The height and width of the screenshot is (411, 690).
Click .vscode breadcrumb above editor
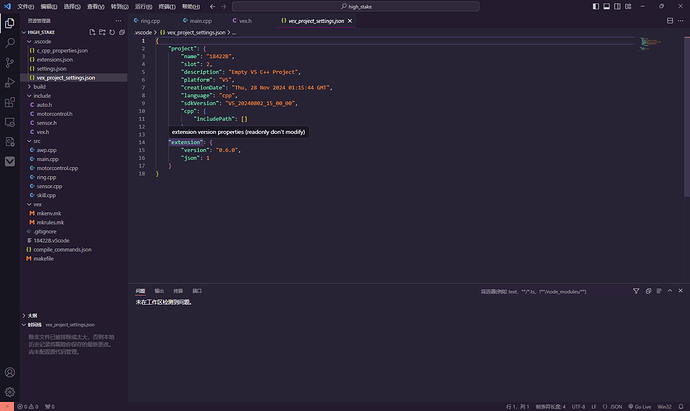tap(143, 33)
